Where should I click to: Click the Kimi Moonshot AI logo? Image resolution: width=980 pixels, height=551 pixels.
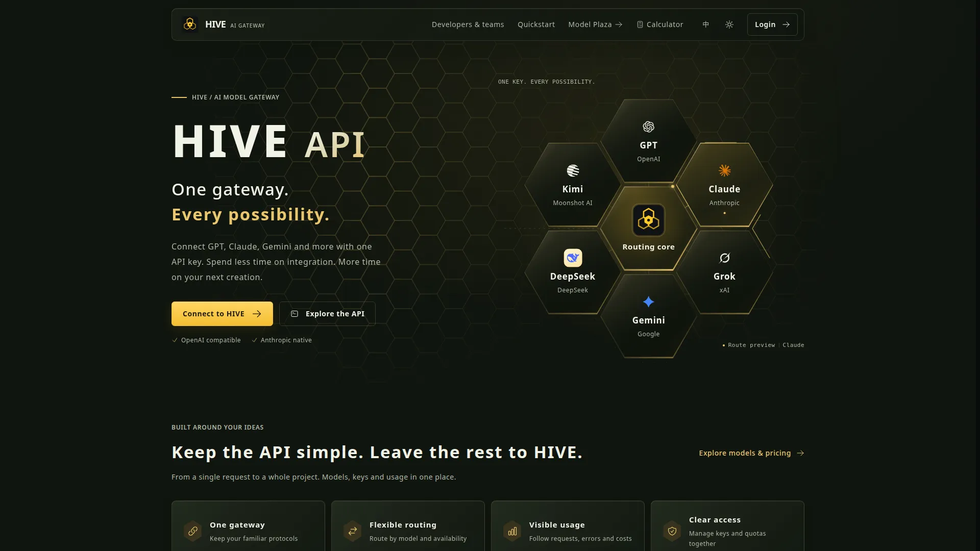click(x=573, y=170)
